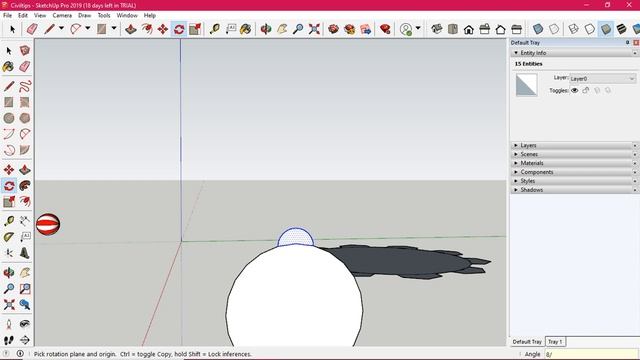Open the Window menu
The image size is (640, 360).
click(x=127, y=15)
